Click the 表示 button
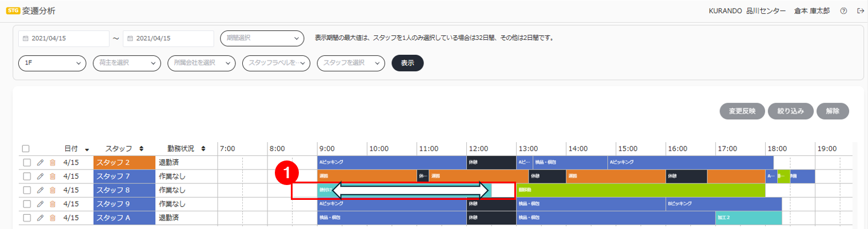Image resolution: width=868 pixels, height=229 pixels. tap(407, 63)
